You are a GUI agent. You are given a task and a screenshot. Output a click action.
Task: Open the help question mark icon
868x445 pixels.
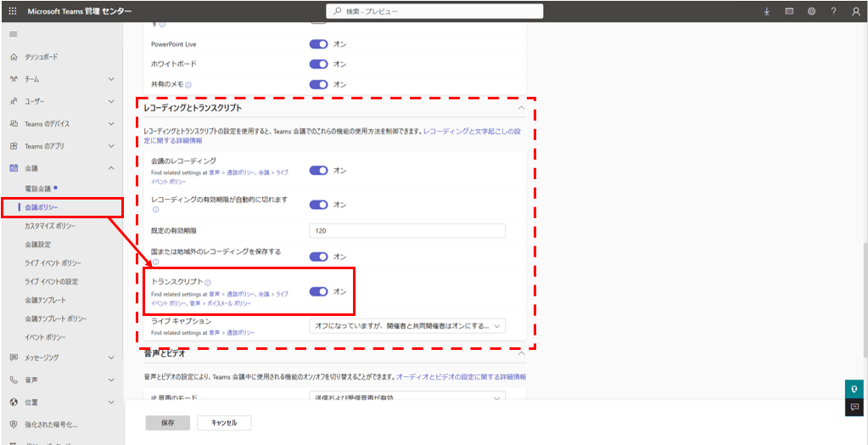pos(834,11)
